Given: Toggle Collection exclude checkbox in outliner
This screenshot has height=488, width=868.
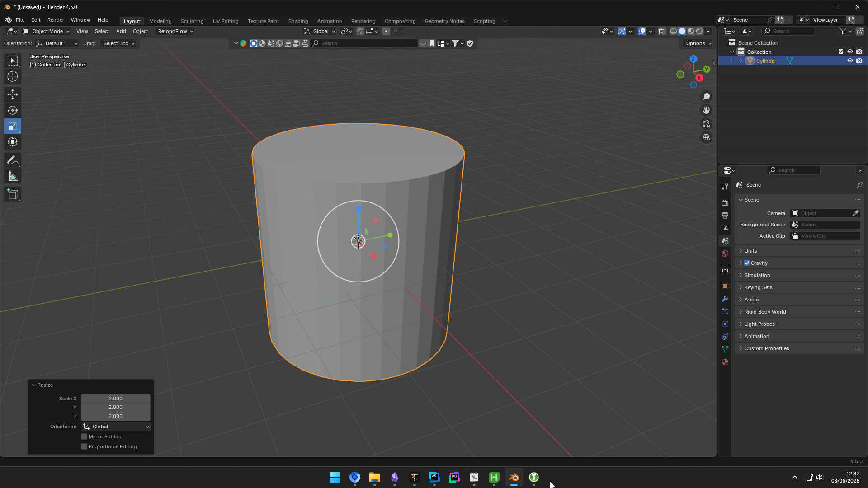Looking at the screenshot, I should click(x=841, y=52).
